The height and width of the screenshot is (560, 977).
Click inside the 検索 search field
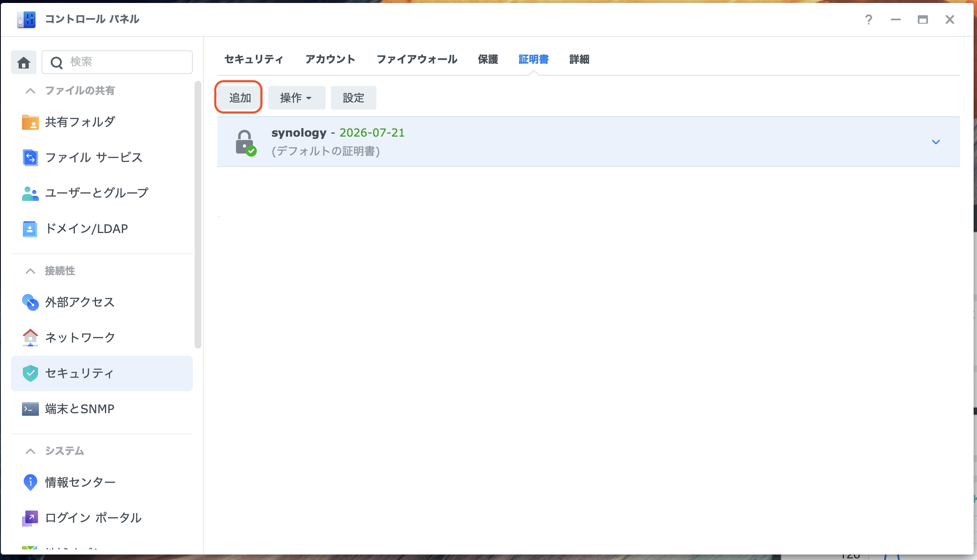point(118,62)
